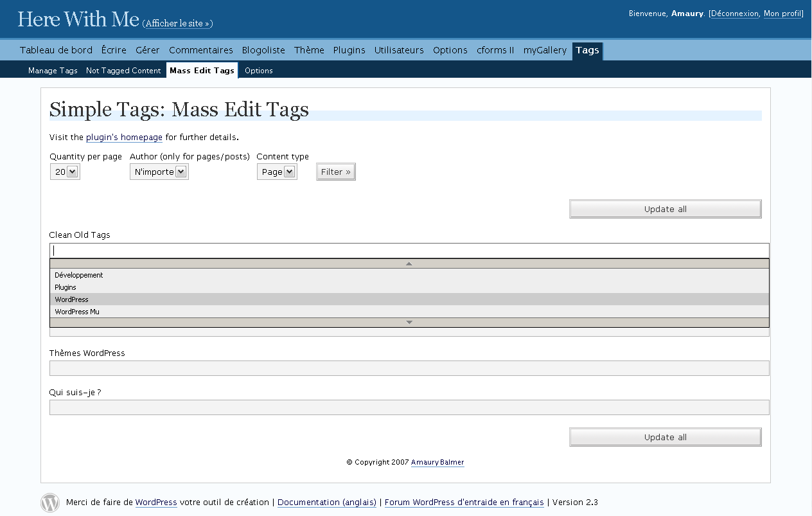Open the Not Tagged Content tab
Image resolution: width=812 pixels, height=516 pixels.
point(123,71)
